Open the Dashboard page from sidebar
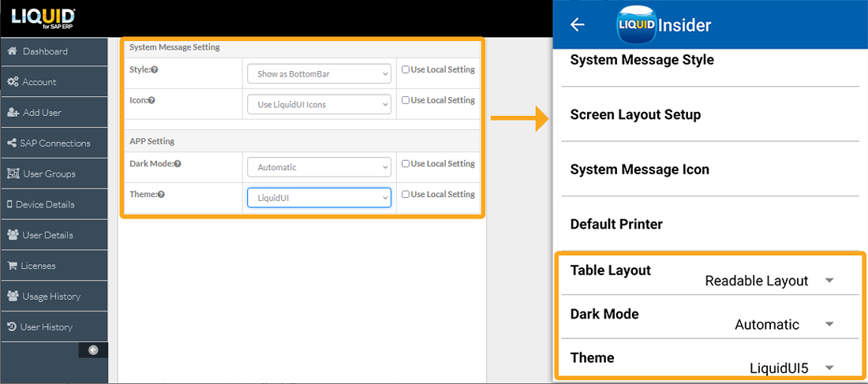This screenshot has width=868, height=384. pyautogui.click(x=45, y=51)
